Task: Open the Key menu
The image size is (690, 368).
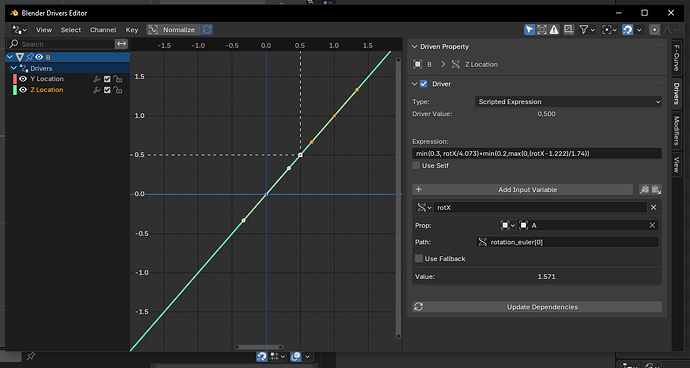Action: [132, 30]
